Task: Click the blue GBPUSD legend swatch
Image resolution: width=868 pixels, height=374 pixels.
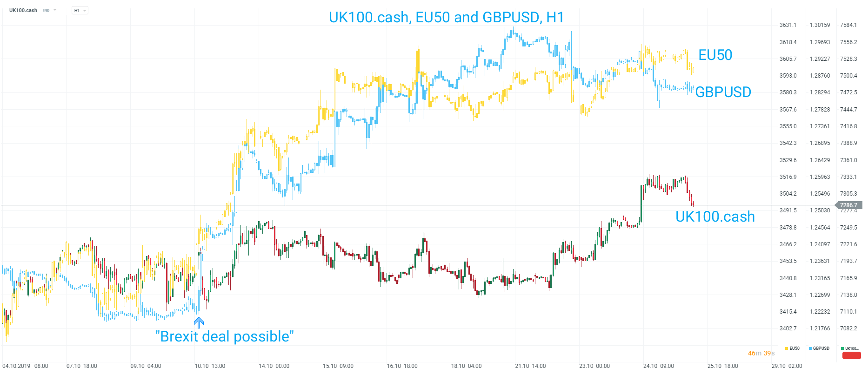Action: point(810,348)
